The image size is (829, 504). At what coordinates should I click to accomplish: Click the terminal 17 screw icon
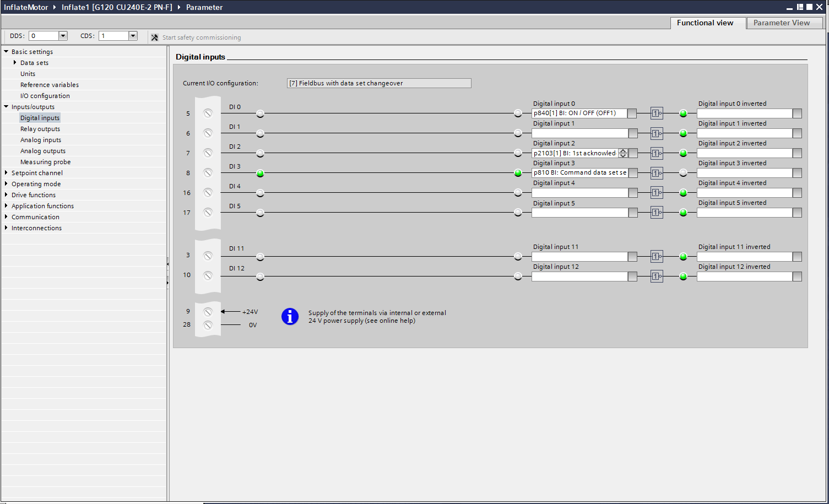point(208,213)
